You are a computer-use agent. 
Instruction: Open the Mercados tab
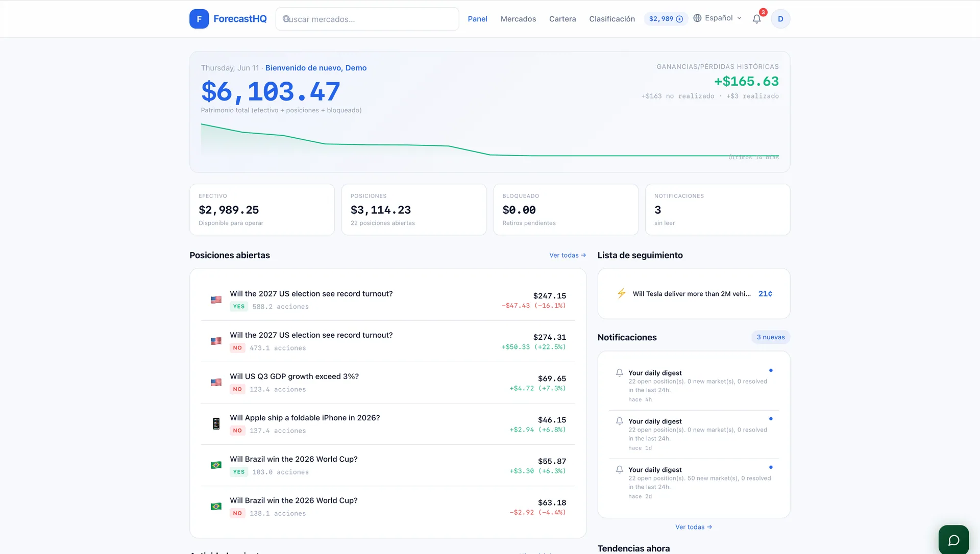(x=518, y=19)
